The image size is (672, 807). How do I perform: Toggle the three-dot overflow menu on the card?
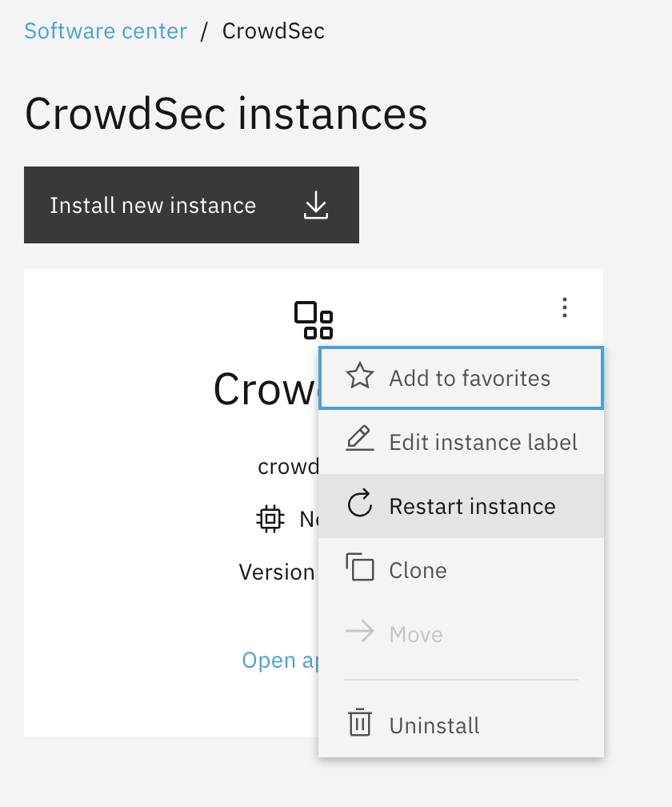pos(565,307)
